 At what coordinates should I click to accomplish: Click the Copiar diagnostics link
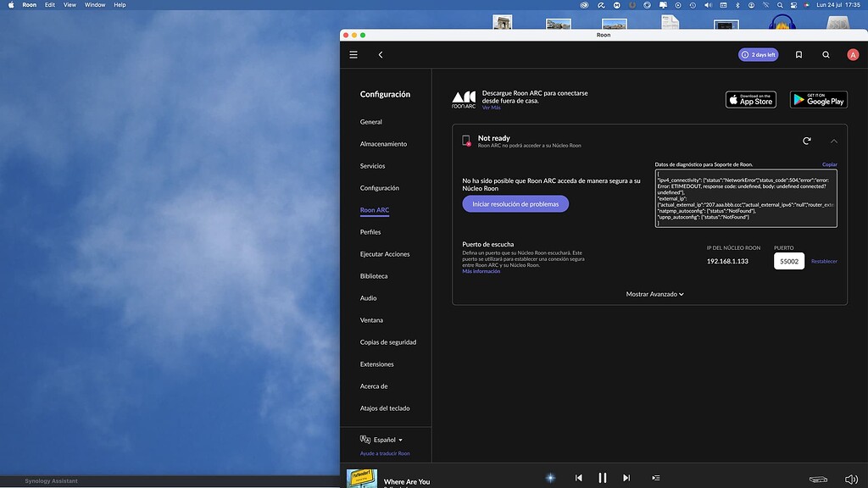[829, 164]
